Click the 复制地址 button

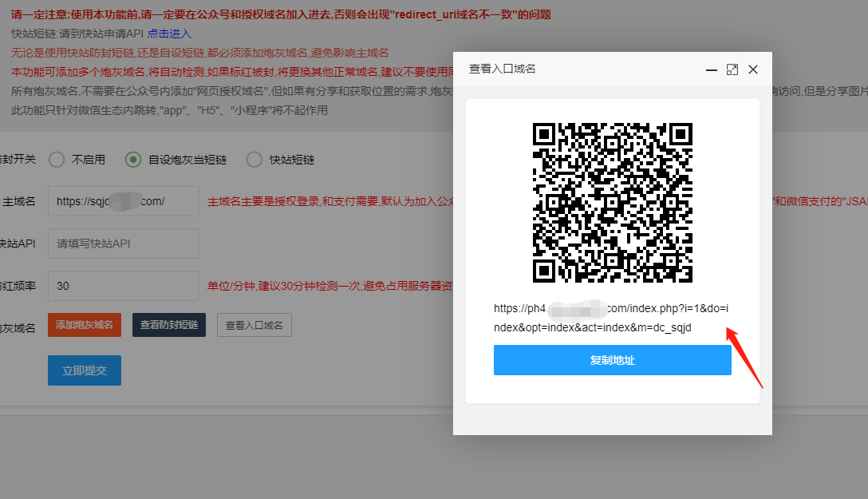coord(612,360)
